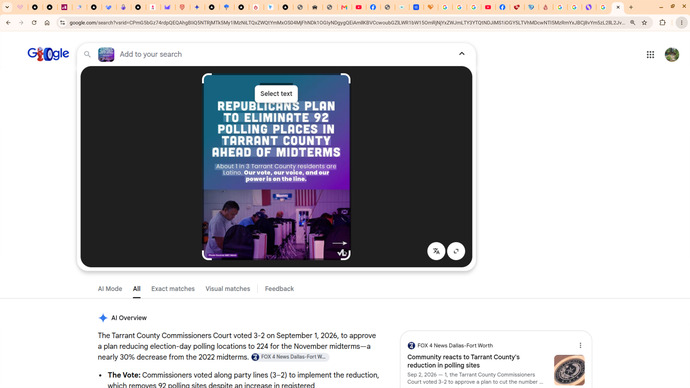Open the FOX 4 article more options
The image size is (690, 388).
(580, 345)
